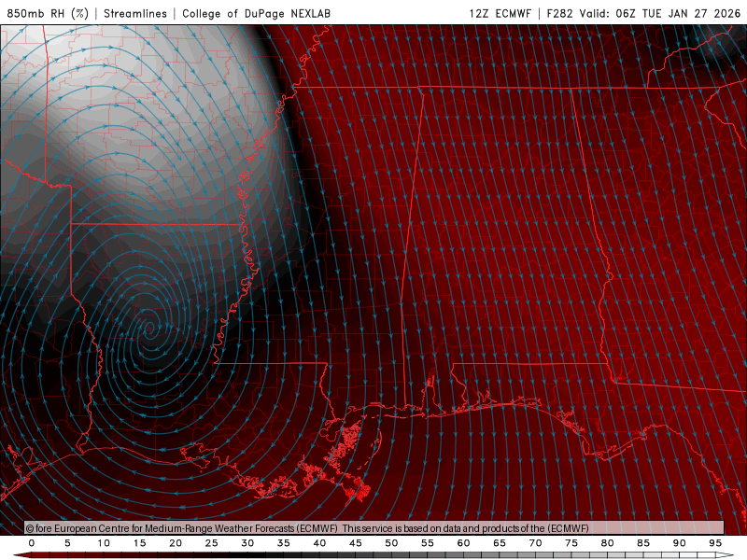747x560 pixels.
Task: Click colorbar label '85'
Action: [x=643, y=543]
